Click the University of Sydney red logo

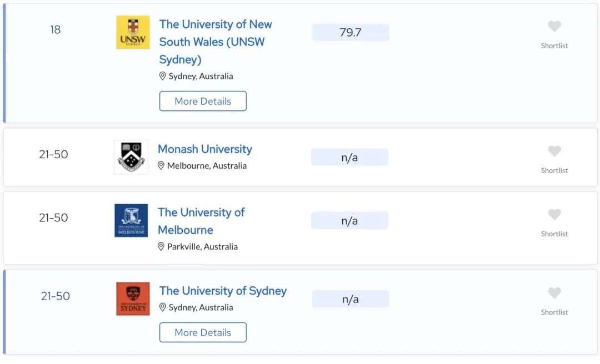(x=133, y=299)
